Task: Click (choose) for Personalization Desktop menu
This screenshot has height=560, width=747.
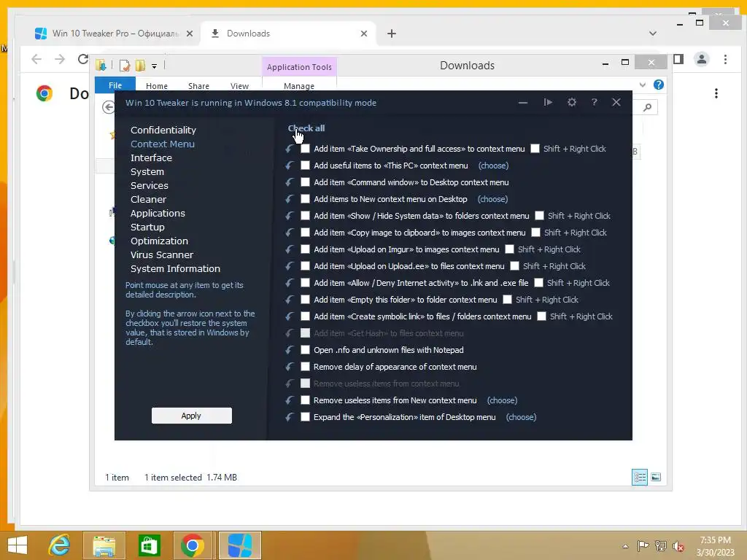Action: click(521, 417)
